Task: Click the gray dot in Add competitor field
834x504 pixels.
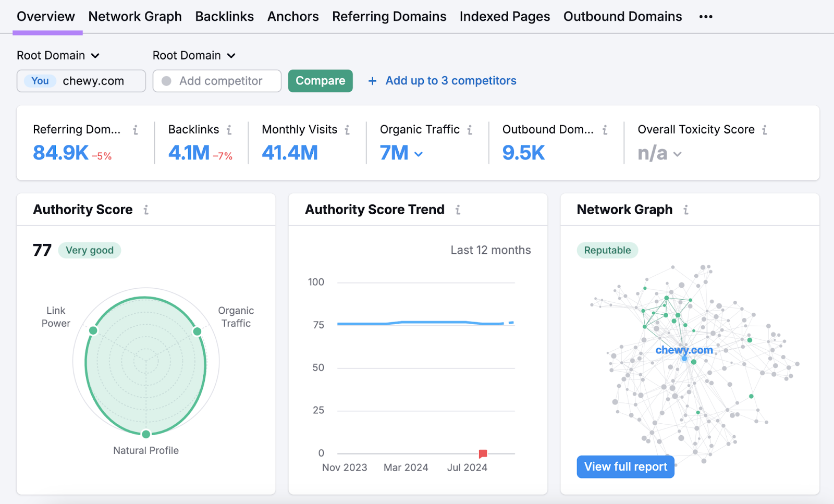Action: click(x=166, y=81)
